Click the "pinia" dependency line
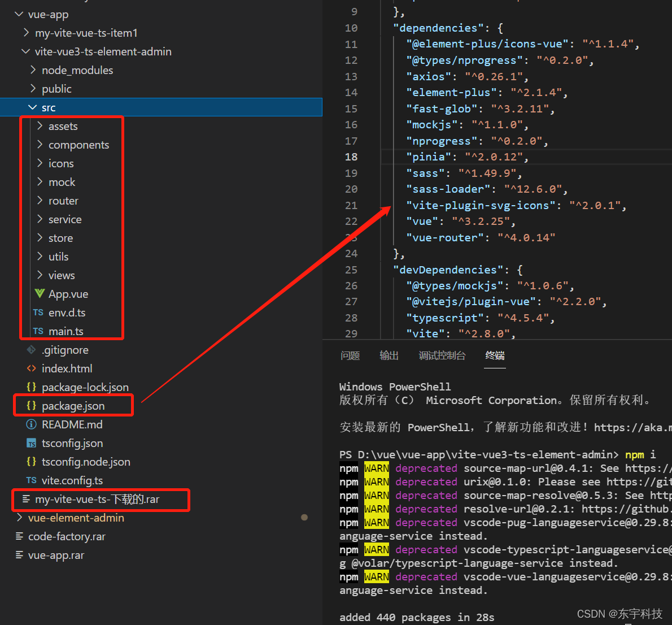The width and height of the screenshot is (672, 625). (468, 157)
